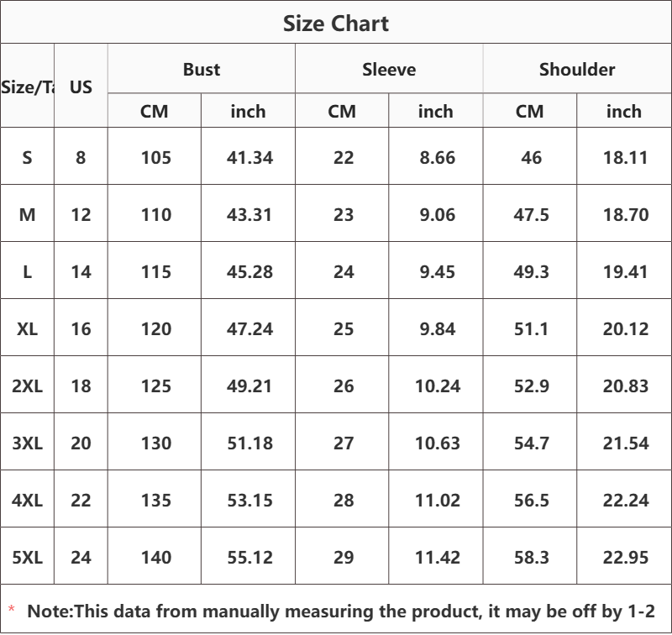Click the 41.34 inch bust value
The width and height of the screenshot is (672, 635).
click(x=249, y=157)
